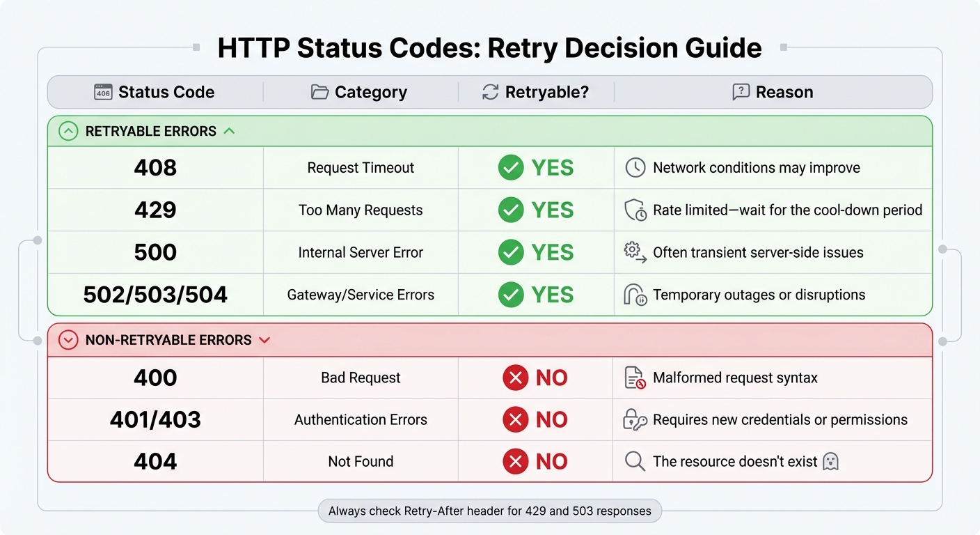Click "Temporary outages or disruptions" text
This screenshot has width=980, height=535.
[x=759, y=295]
